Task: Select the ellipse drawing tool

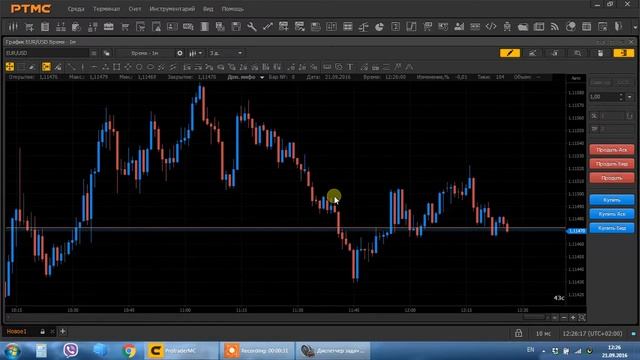Action: coord(150,67)
